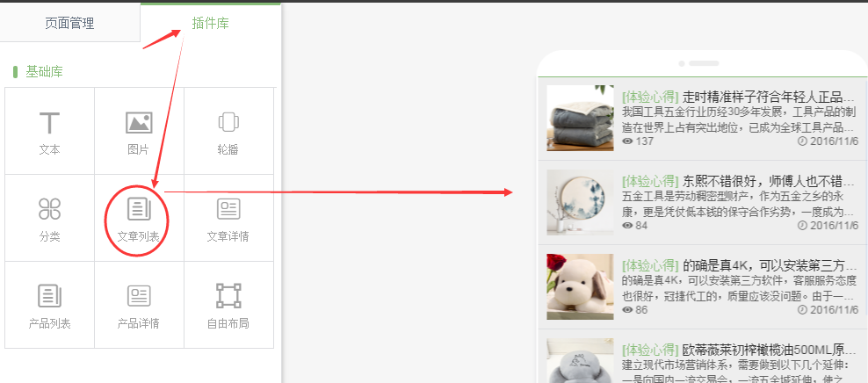Open the folded blankets article thumbnail
Screen dimensions: 868x383
coord(580,118)
